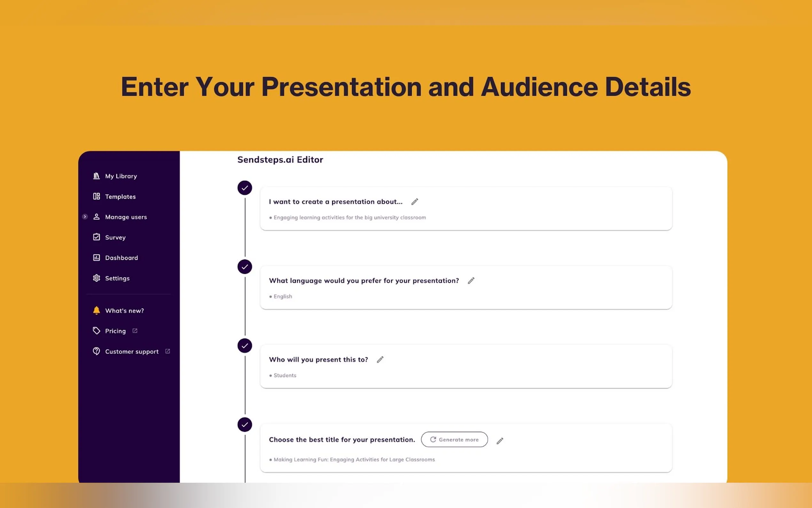
Task: Click the Generate more button
Action: (454, 440)
